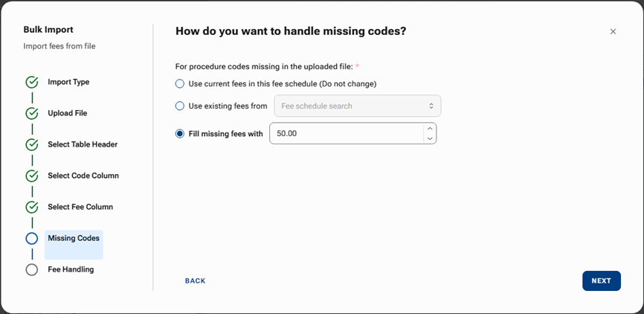The image size is (644, 314).
Task: Click the Upload File step checkmark icon
Action: (31, 114)
